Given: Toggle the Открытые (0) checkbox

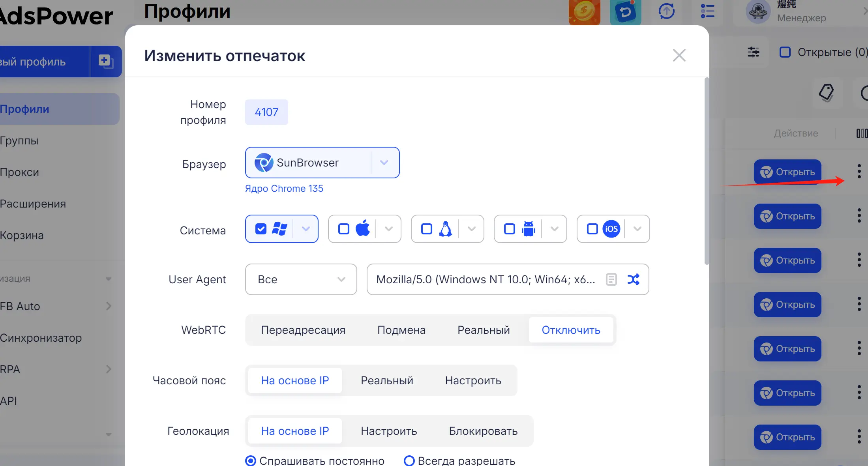Looking at the screenshot, I should (x=785, y=52).
